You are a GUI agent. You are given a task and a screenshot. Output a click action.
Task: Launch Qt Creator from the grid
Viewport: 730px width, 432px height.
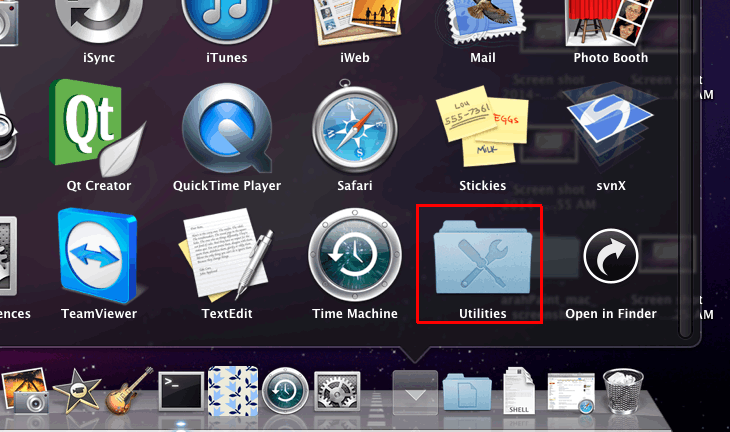point(98,128)
